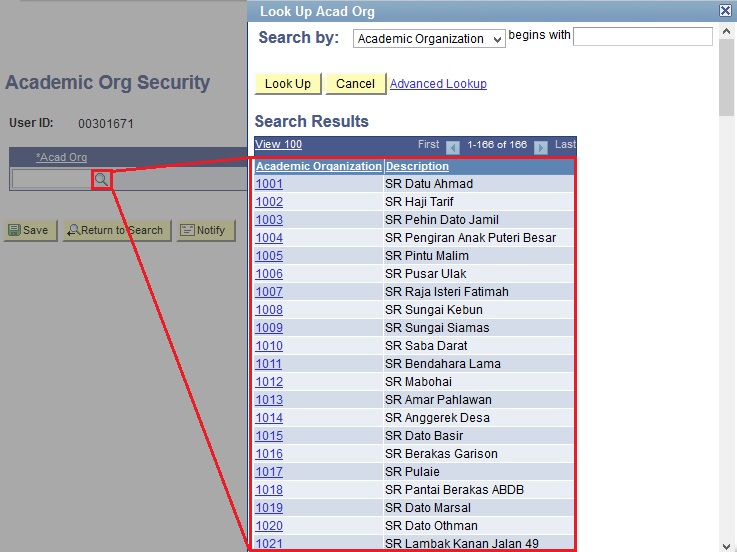Select organization 1003
This screenshot has height=552, width=737.
[269, 220]
